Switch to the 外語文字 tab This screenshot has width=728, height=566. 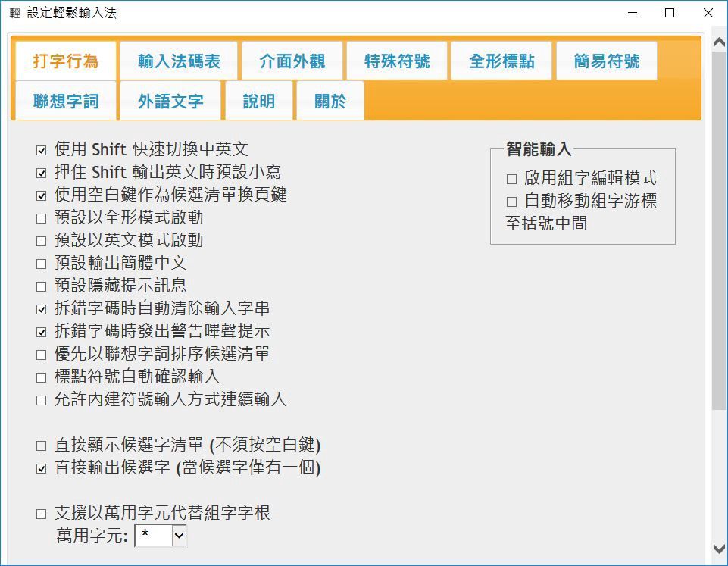170,101
